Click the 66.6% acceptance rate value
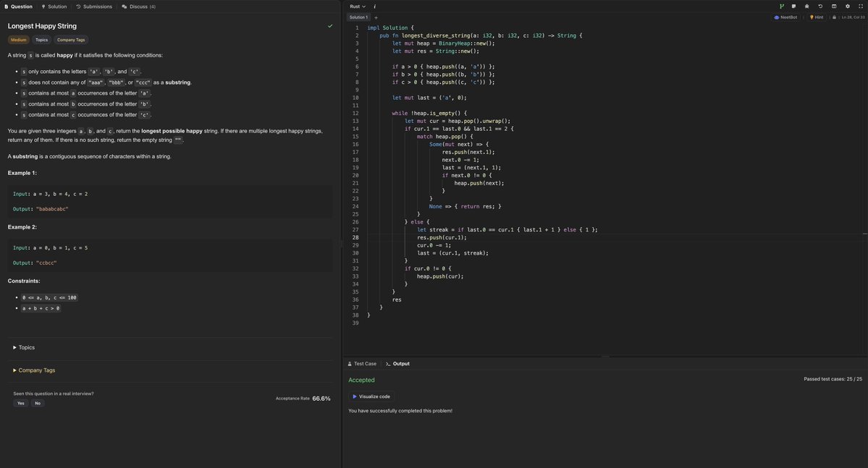Image resolution: width=868 pixels, height=468 pixels. click(x=321, y=399)
